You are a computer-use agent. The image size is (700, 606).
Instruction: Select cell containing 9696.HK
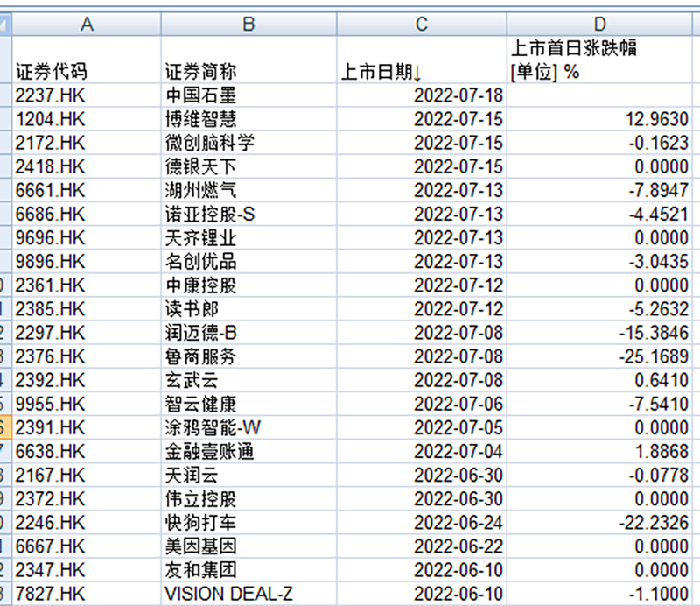point(87,237)
